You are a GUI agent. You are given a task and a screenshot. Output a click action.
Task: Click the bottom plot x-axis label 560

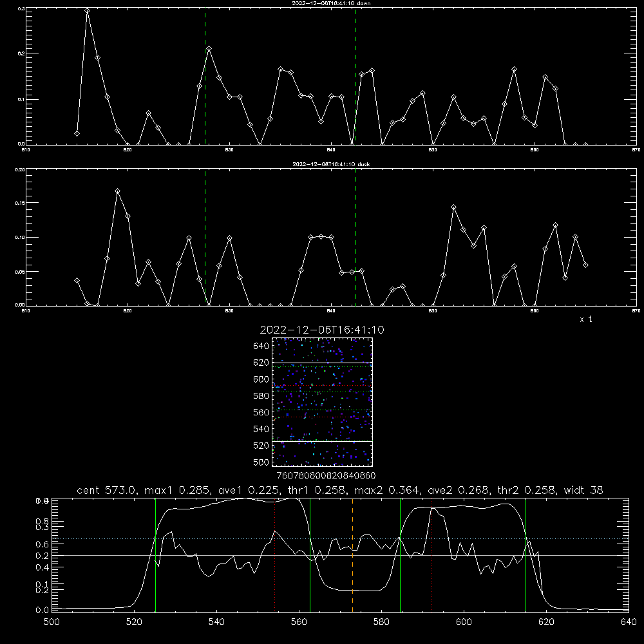tap(299, 622)
